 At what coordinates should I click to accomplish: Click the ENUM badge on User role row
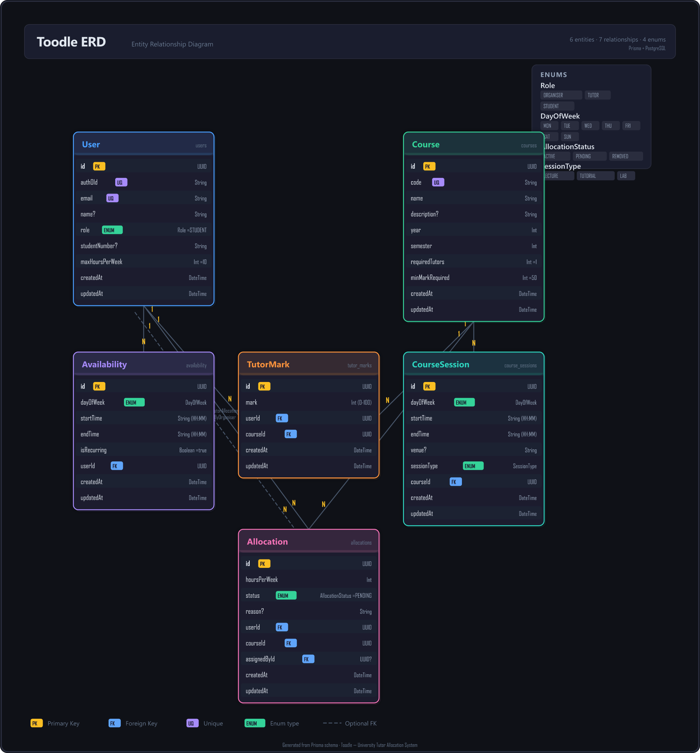(x=112, y=230)
